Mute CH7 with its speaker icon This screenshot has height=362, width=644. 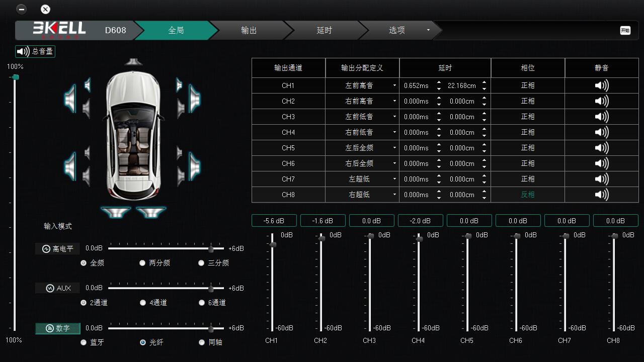pyautogui.click(x=602, y=179)
